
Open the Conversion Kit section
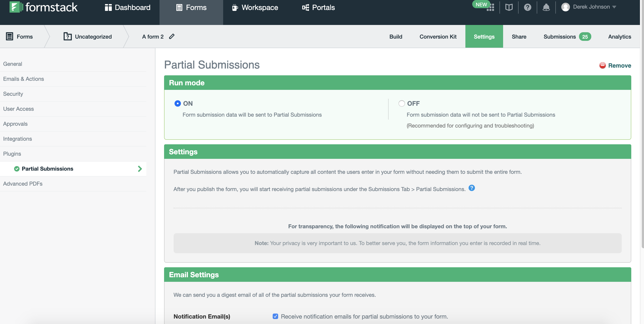(438, 37)
